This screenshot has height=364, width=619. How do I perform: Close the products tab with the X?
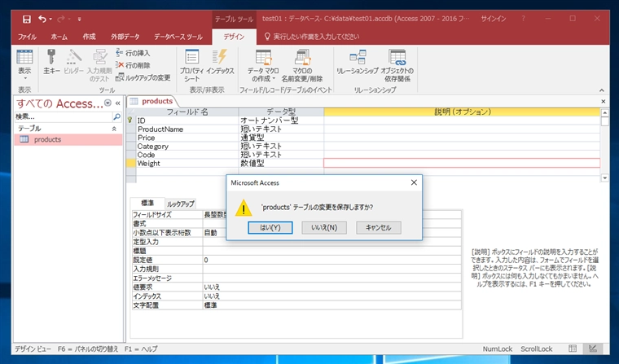604,102
